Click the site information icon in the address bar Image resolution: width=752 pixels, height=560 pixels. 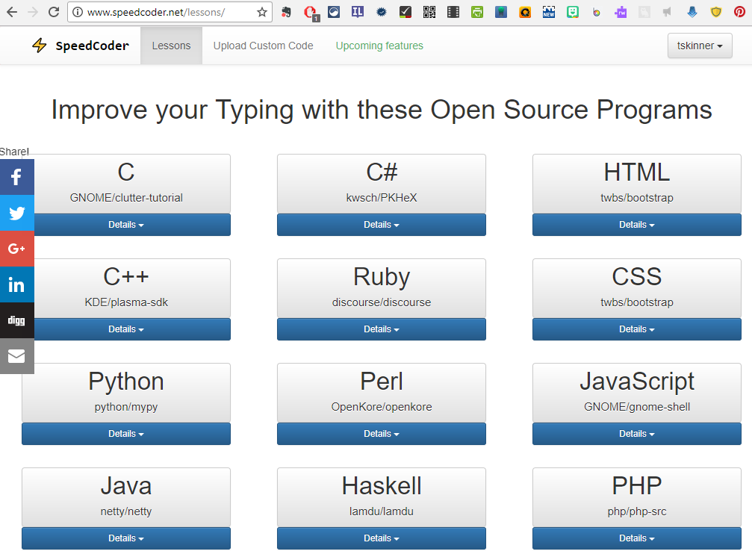tap(77, 12)
